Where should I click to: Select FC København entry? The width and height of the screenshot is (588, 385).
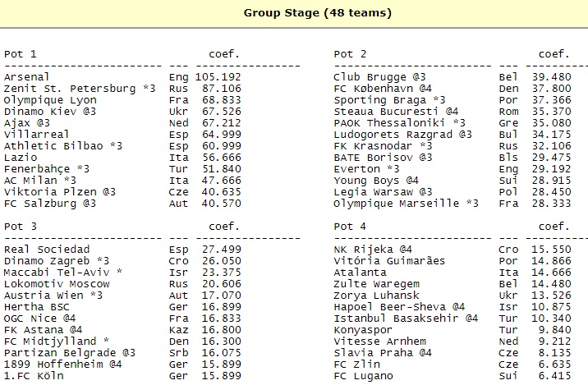pos(383,89)
